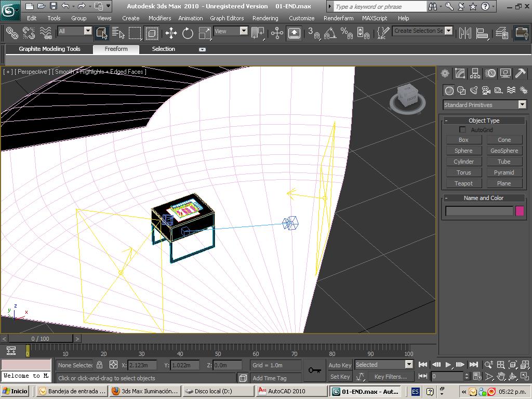Switch to the Selection ribbon tab
This screenshot has height=399, width=532.
pyautogui.click(x=164, y=49)
